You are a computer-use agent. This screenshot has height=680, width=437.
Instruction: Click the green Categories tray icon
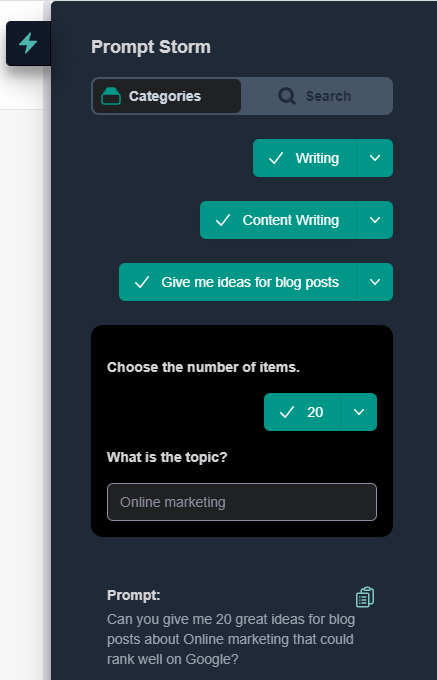tap(111, 96)
